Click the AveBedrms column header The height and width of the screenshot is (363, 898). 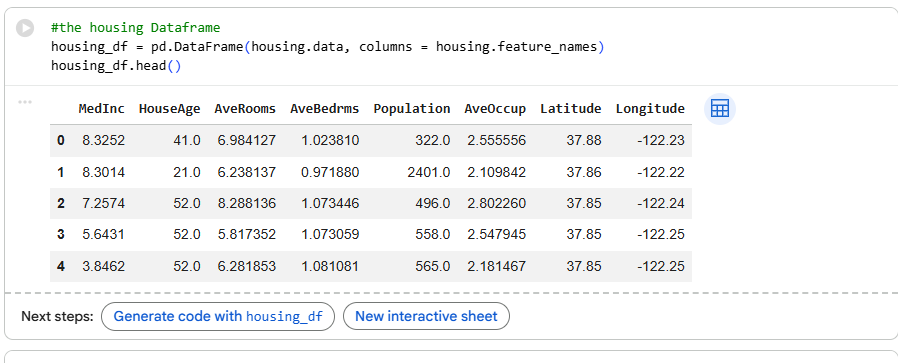tap(325, 109)
